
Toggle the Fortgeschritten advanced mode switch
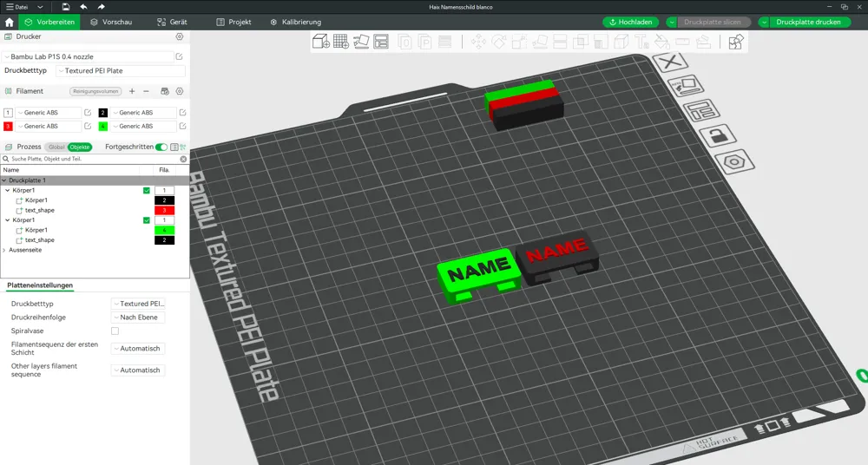[x=161, y=147]
